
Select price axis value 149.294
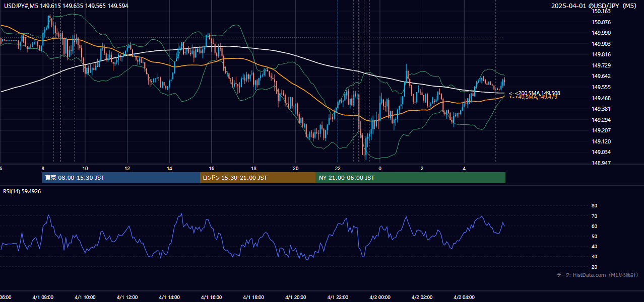pos(601,120)
